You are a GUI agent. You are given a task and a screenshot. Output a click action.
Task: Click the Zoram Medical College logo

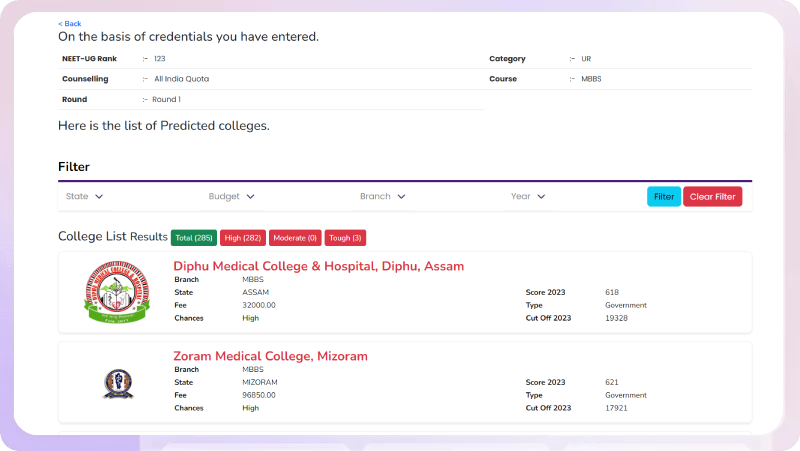pos(117,383)
